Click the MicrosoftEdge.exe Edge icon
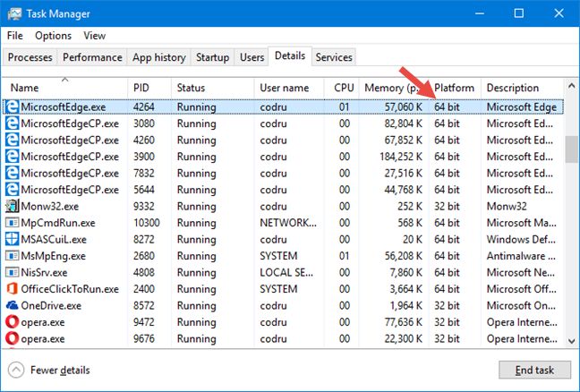580x392 pixels. click(12, 107)
